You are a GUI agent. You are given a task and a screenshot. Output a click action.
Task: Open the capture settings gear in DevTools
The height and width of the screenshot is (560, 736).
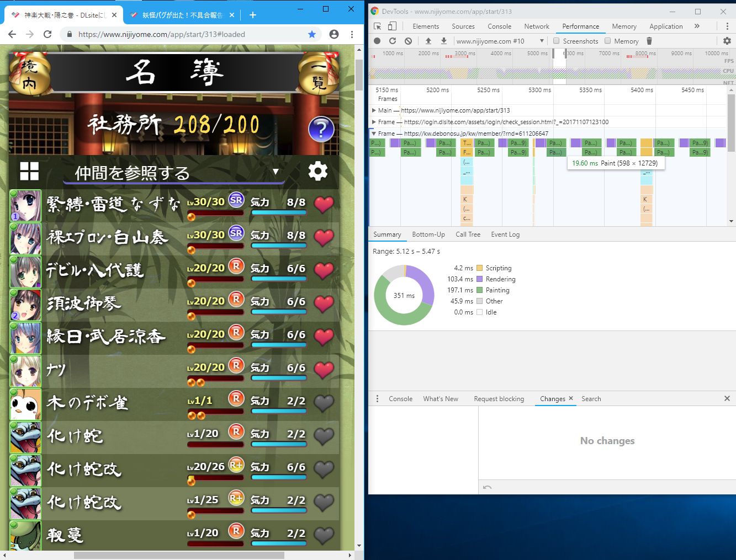(727, 41)
